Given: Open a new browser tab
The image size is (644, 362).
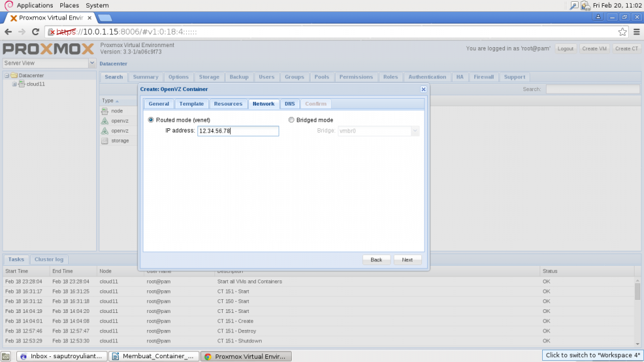Looking at the screenshot, I should point(105,18).
